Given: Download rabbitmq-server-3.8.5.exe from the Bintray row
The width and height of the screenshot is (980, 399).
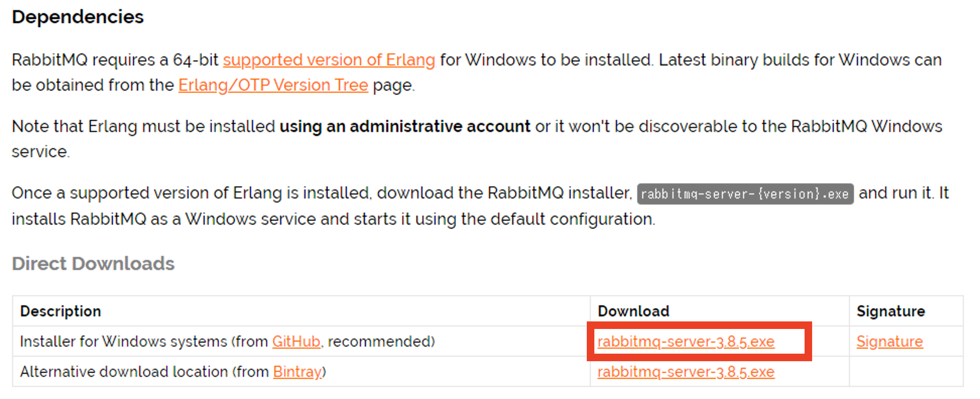Looking at the screenshot, I should pos(686,372).
